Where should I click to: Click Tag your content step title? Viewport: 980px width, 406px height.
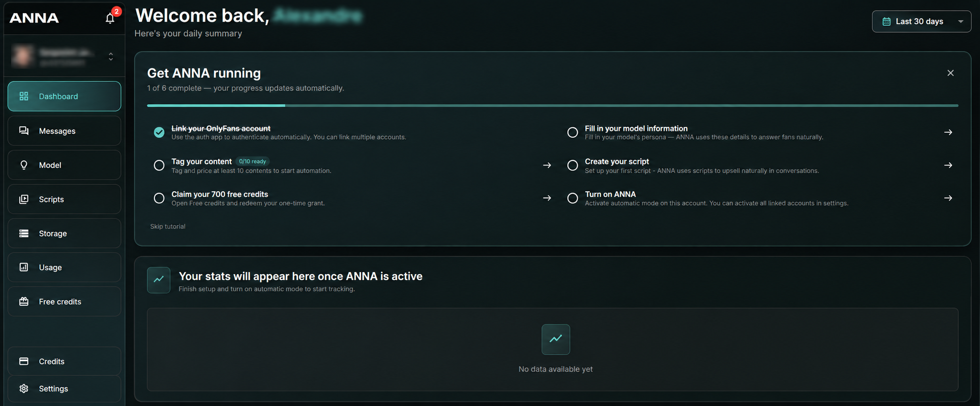point(201,161)
